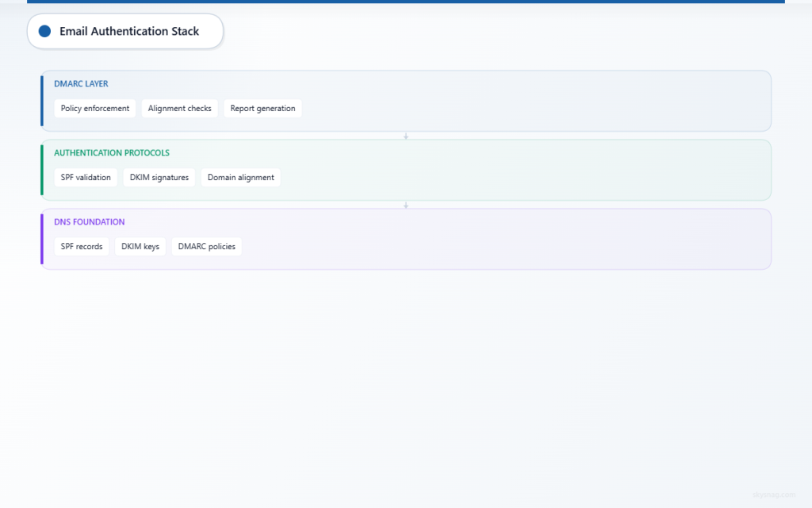Select the Alignment checks chip
The image size is (812, 508).
coord(179,108)
